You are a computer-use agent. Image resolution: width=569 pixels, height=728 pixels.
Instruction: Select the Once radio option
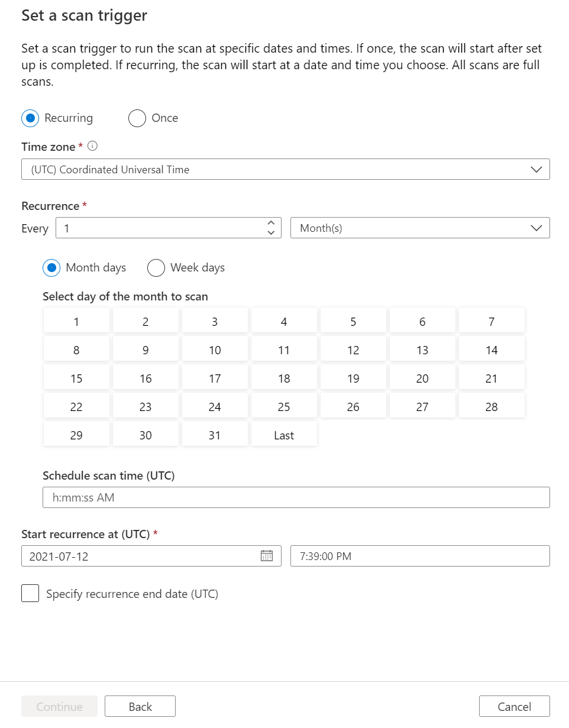[x=137, y=118]
